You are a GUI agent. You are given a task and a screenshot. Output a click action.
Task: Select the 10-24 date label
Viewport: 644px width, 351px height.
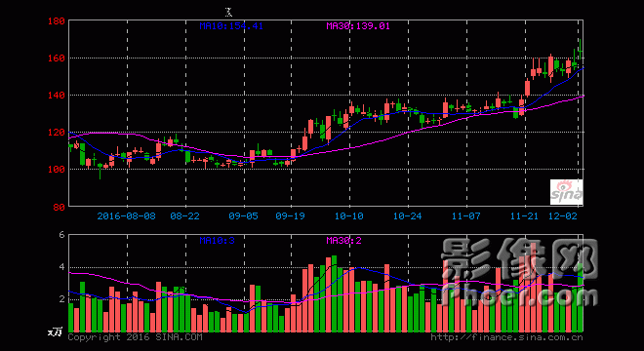(408, 216)
